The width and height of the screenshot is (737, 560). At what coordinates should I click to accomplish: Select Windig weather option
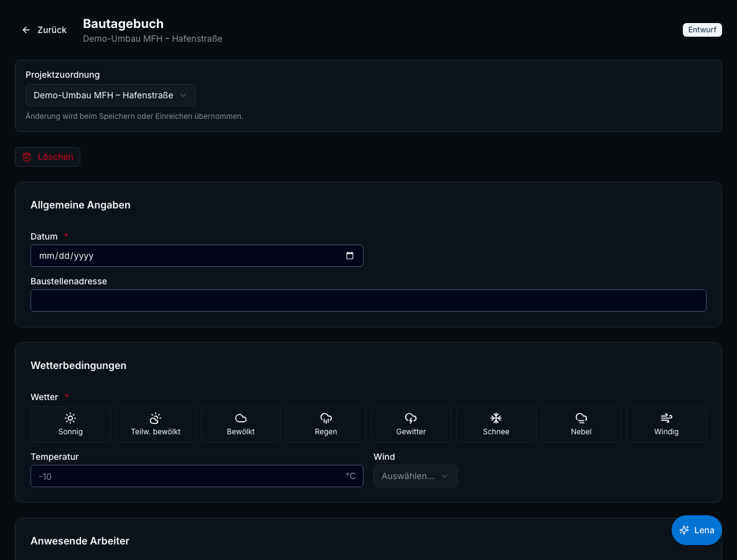pos(666,424)
